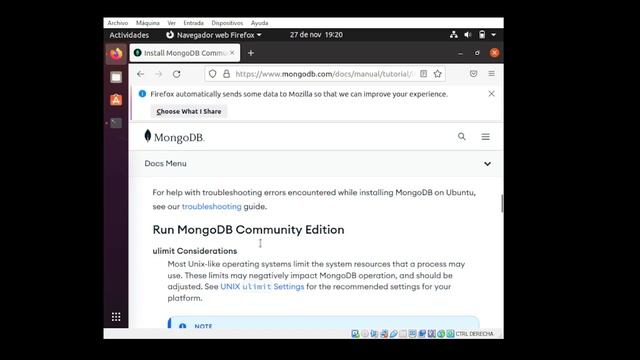
Task: Open the network status icon in top bar
Action: [453, 35]
